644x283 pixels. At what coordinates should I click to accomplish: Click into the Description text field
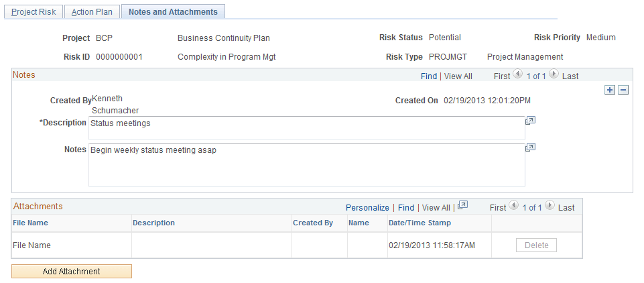click(306, 127)
